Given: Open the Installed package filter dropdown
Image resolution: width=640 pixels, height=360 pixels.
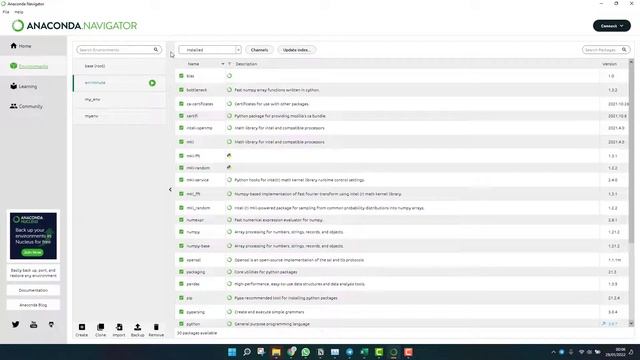Looking at the screenshot, I should pos(210,50).
